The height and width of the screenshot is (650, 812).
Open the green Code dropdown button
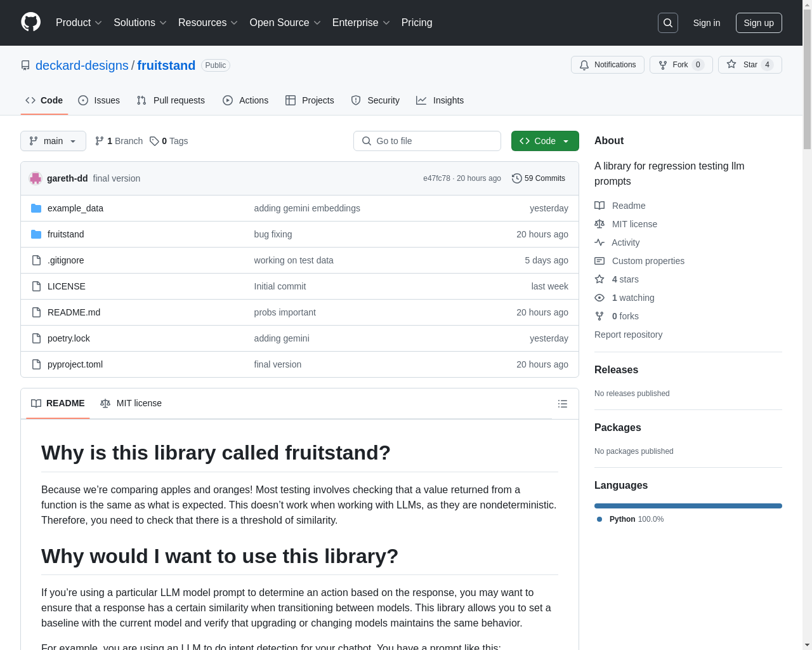point(545,141)
